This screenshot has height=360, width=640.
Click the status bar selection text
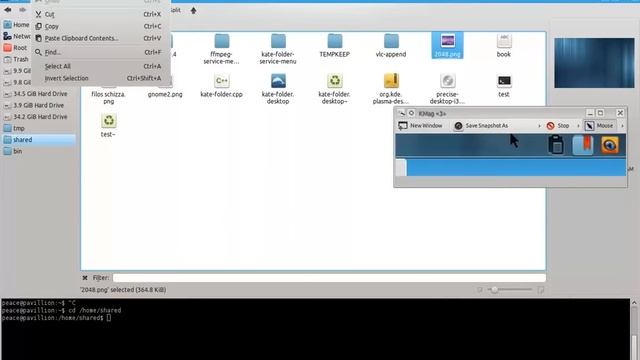(123, 290)
